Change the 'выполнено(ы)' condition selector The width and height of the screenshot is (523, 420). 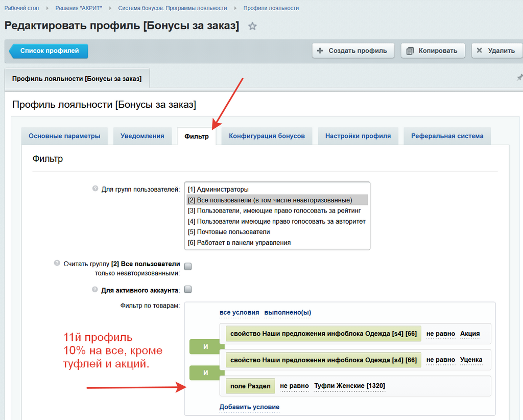tap(288, 313)
